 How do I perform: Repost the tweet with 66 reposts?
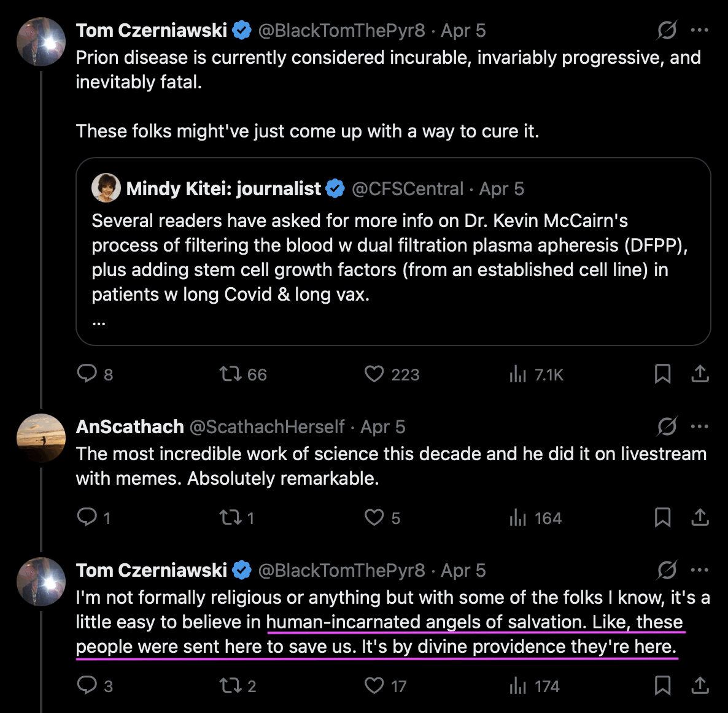pyautogui.click(x=231, y=374)
